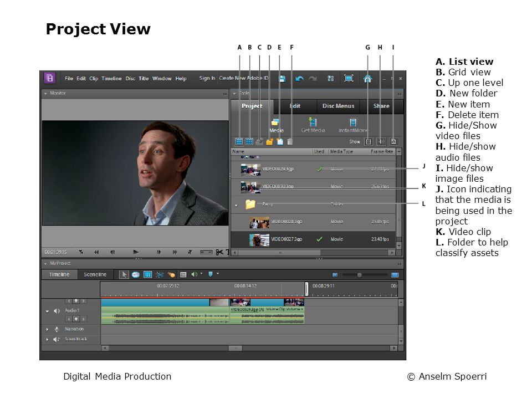Click the Time Stretch tool icon
This screenshot has width=532, height=399.
point(136,274)
